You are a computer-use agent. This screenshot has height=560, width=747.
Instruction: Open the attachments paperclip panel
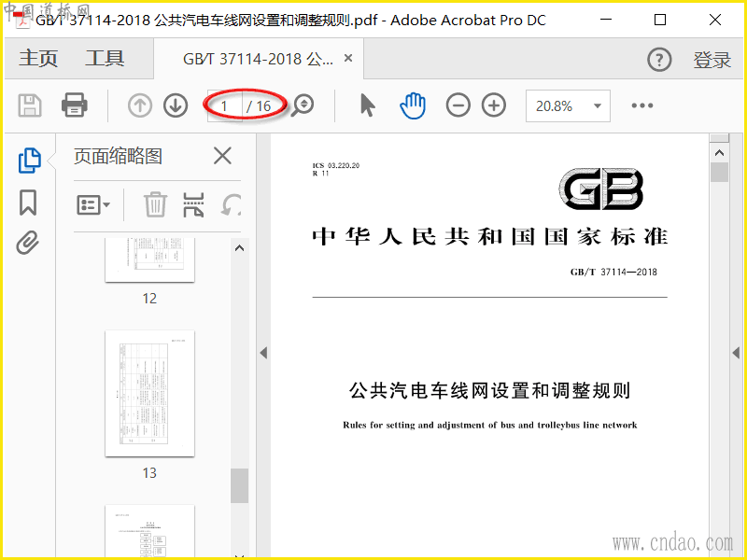(28, 243)
